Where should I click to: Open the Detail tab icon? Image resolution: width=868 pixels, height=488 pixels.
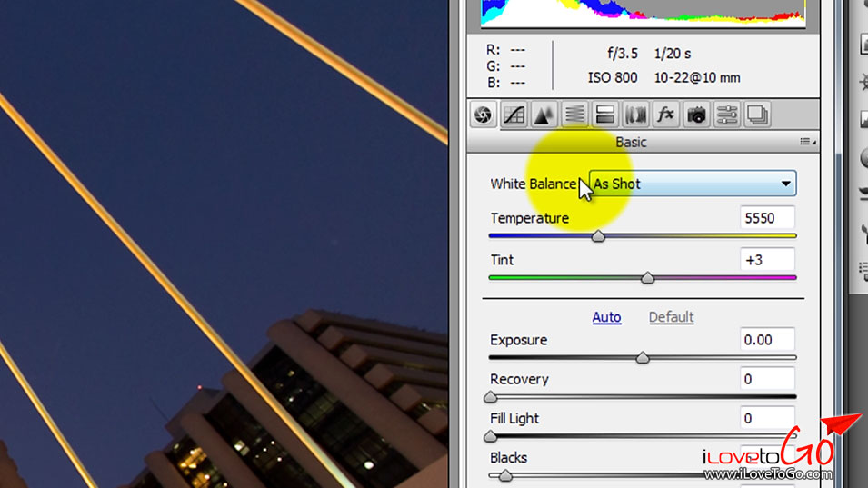coord(544,115)
